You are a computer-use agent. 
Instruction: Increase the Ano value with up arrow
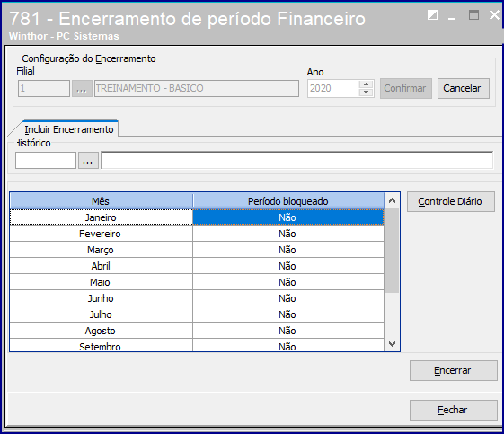click(366, 84)
